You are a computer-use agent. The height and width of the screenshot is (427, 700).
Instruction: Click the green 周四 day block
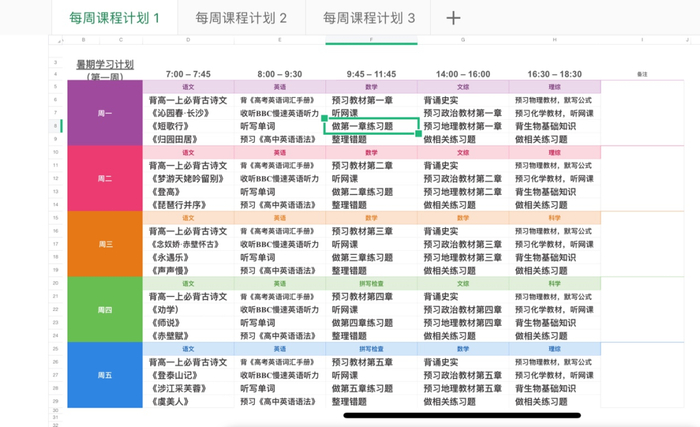[x=105, y=310]
